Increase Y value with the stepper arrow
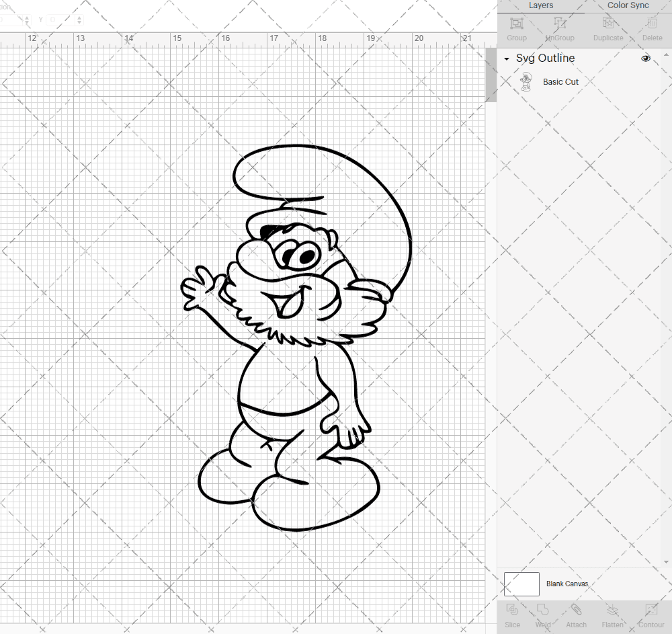 (x=79, y=17)
